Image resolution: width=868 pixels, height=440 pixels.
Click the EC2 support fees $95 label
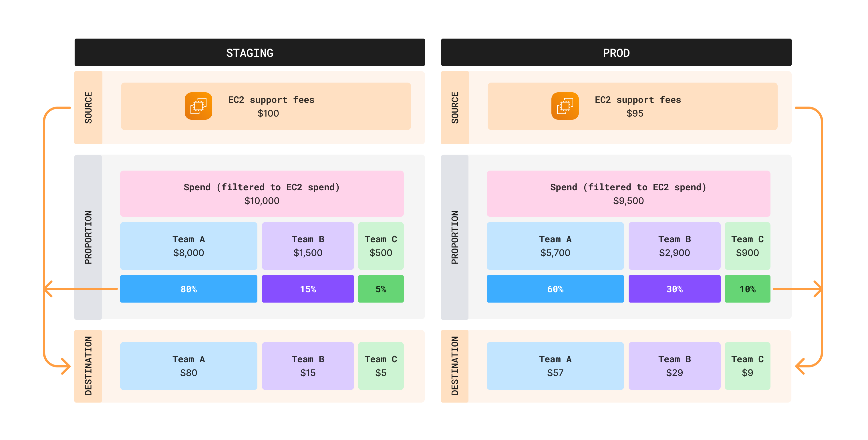tap(637, 106)
